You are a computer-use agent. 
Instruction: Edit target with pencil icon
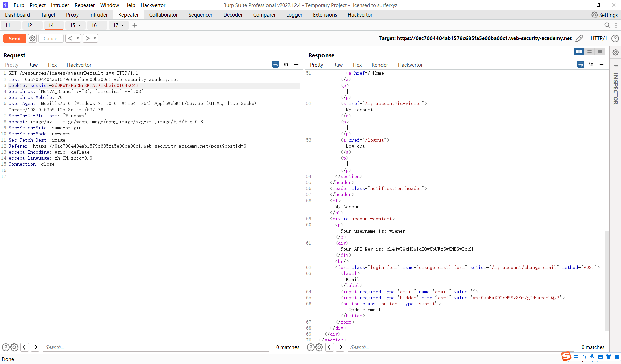[579, 38]
